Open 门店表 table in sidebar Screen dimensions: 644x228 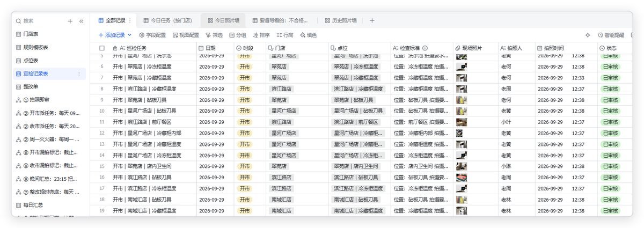tap(48, 34)
